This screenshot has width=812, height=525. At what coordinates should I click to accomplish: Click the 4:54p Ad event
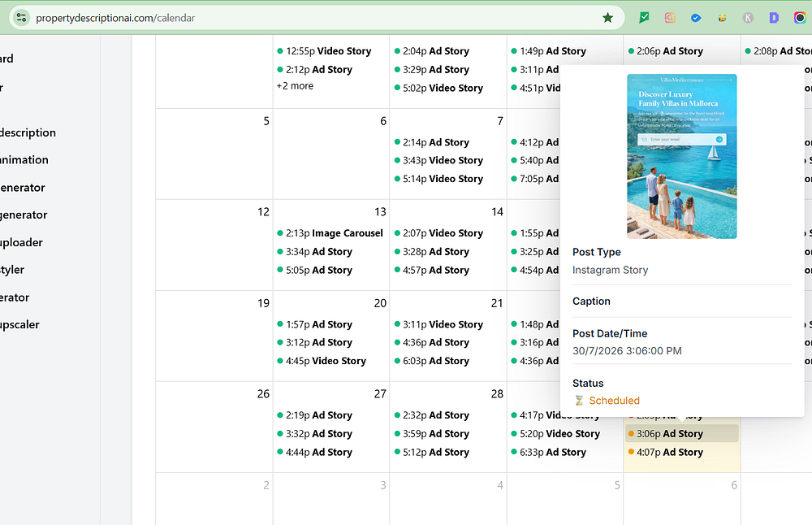(x=535, y=270)
